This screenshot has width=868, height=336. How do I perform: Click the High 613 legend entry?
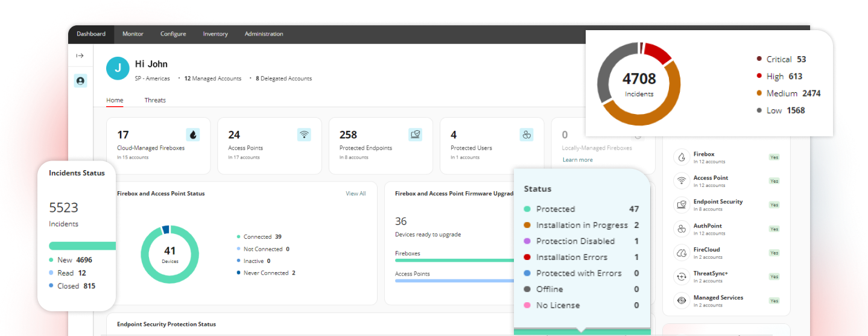coord(779,76)
